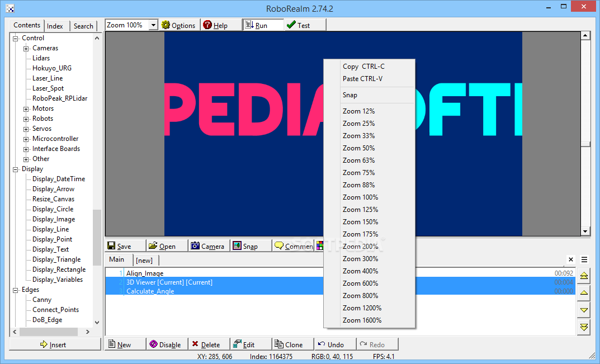600x364 pixels.
Task: Click the image view scrollbar up arrow
Action: pos(585,36)
